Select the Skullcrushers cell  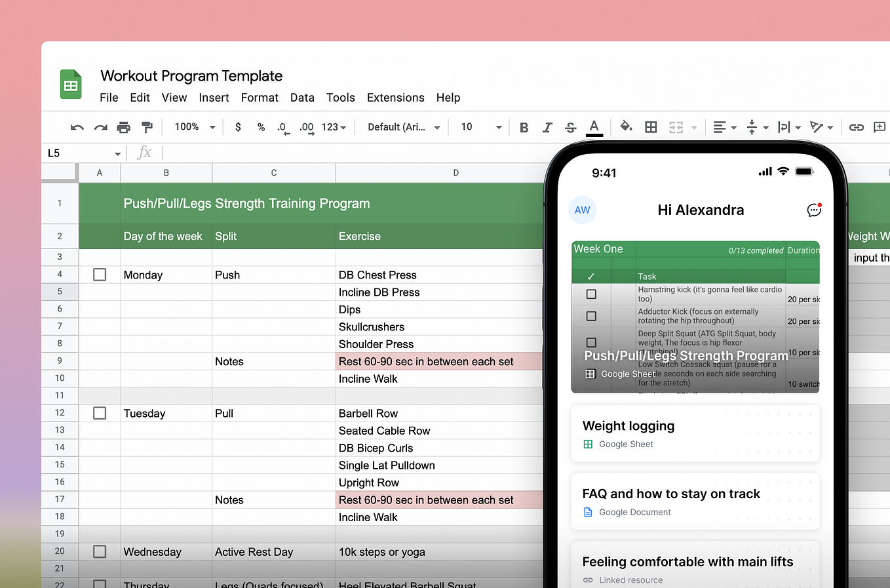[x=440, y=326]
